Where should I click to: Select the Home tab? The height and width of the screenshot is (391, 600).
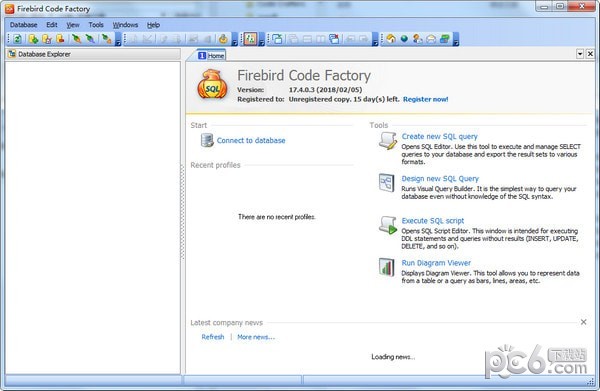(211, 55)
